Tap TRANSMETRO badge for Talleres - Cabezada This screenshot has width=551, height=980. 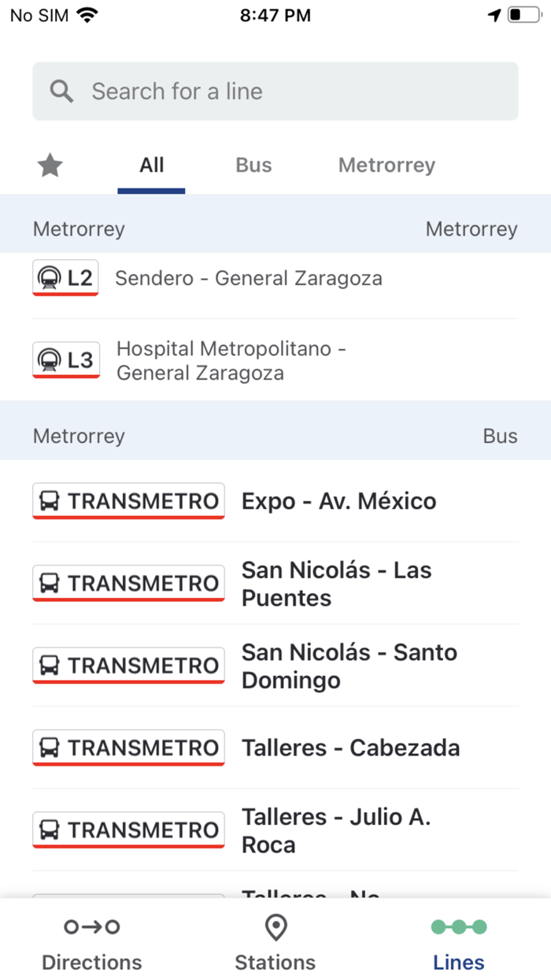pyautogui.click(x=128, y=748)
